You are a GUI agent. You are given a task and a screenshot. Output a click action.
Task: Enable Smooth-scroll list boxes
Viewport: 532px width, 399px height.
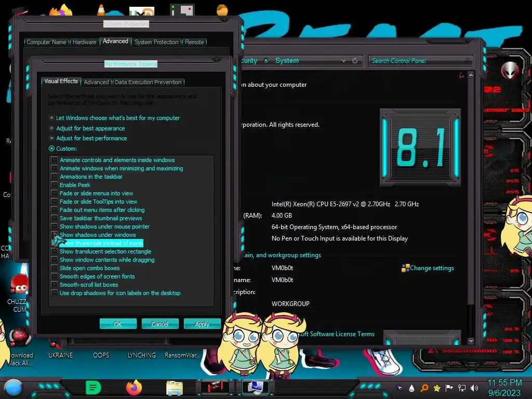[54, 284]
